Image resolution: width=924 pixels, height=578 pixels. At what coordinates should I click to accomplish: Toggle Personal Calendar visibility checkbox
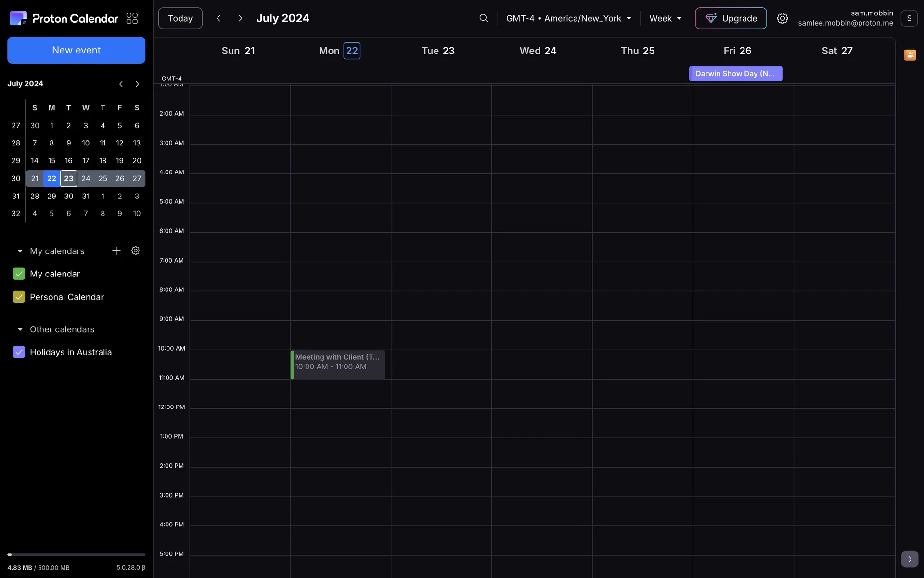[19, 297]
